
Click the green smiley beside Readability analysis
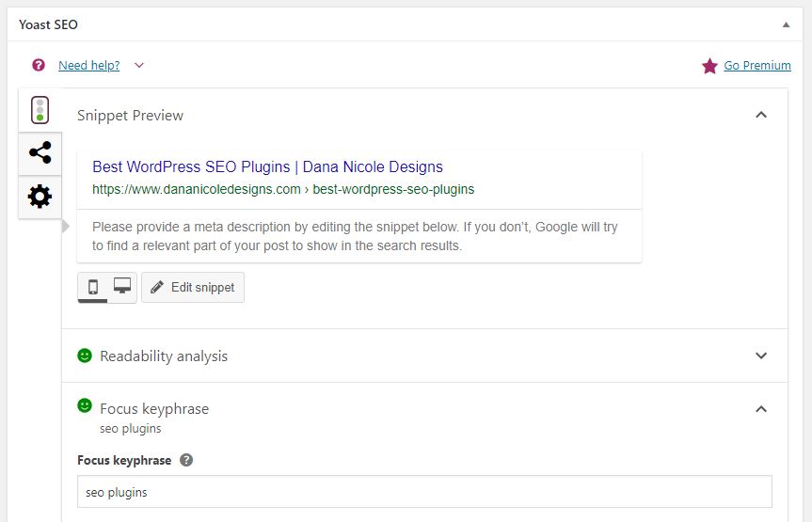click(x=85, y=356)
